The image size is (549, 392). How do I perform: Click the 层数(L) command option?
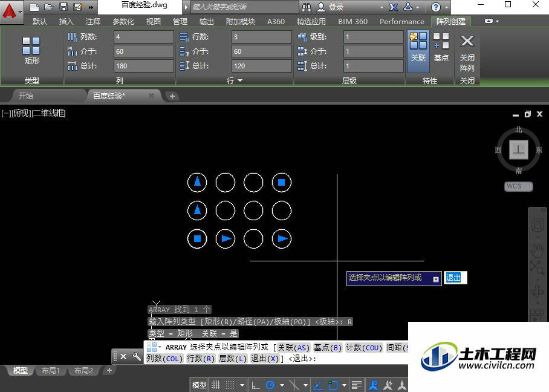tap(233, 359)
